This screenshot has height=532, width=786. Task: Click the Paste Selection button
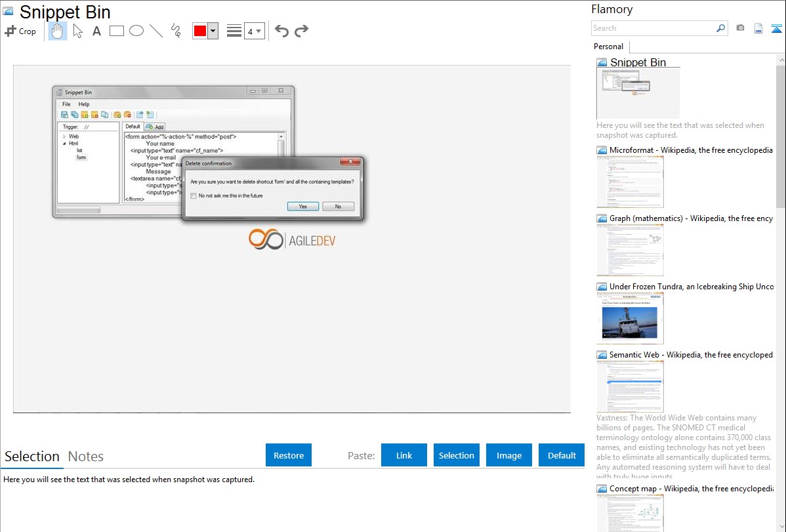[456, 455]
